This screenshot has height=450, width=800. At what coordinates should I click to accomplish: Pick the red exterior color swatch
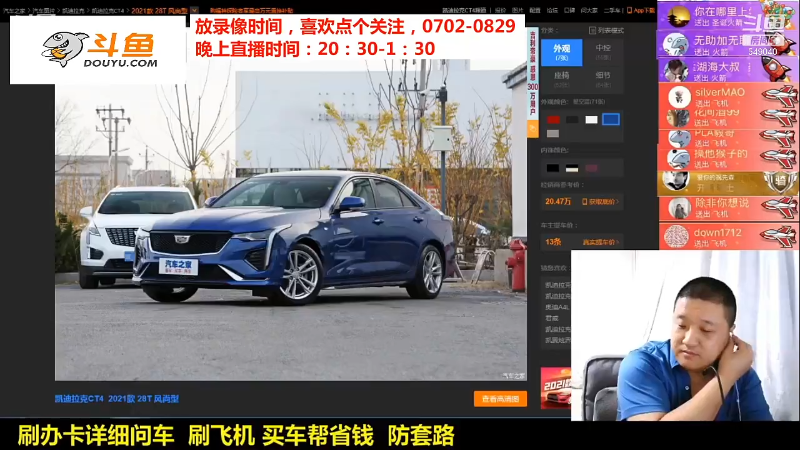click(x=553, y=119)
